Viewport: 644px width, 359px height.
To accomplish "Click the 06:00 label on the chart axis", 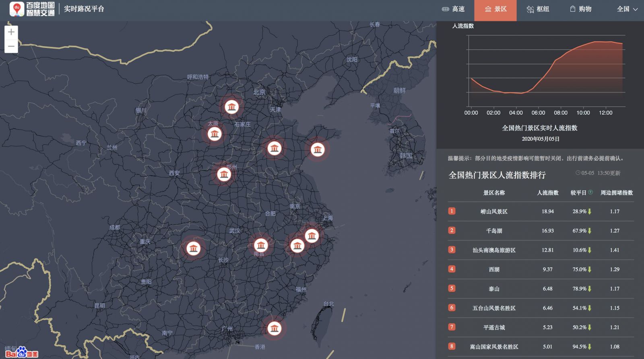I will [538, 113].
